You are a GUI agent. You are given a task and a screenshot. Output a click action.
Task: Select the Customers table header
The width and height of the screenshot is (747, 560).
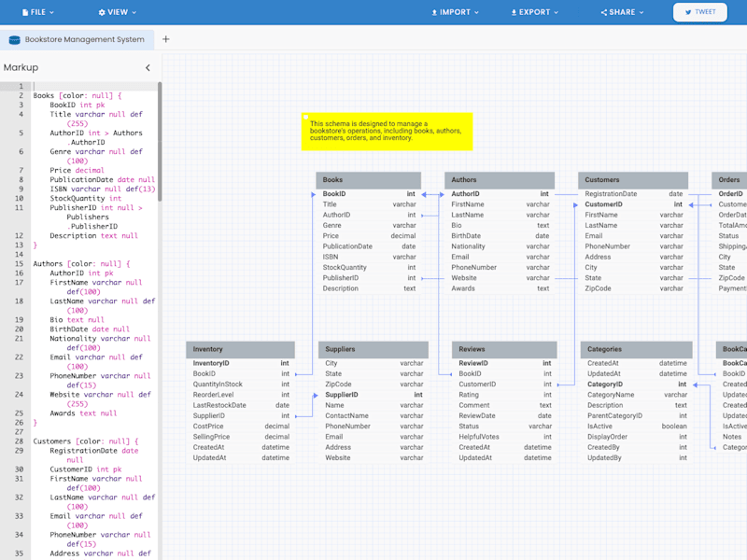[633, 180]
